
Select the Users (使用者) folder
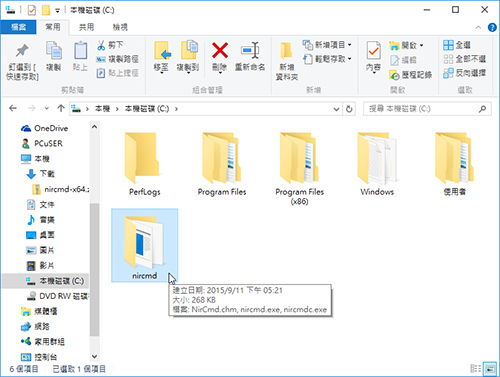click(454, 164)
